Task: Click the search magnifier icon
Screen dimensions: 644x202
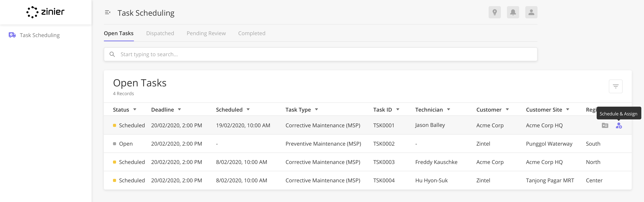Action: [x=112, y=54]
